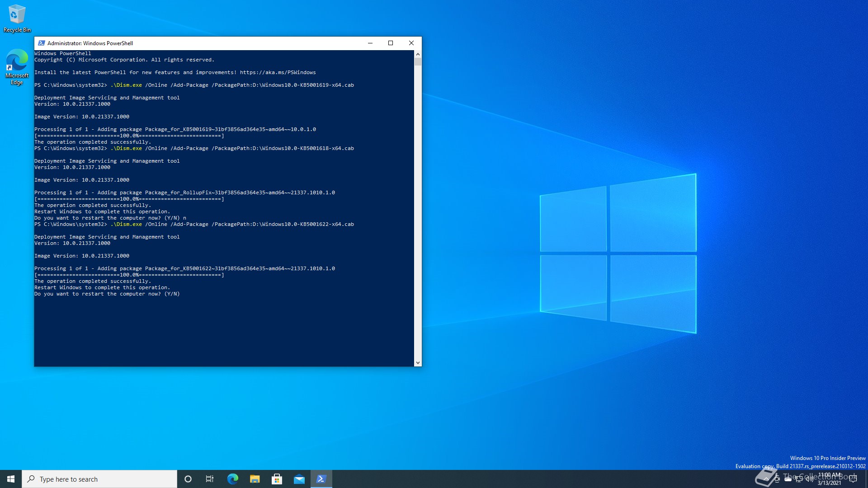Open the volume speaker tray icon

pos(810,479)
